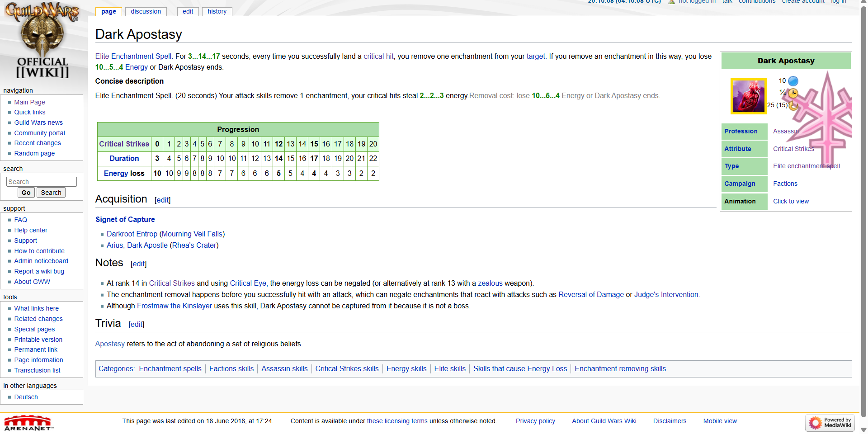Open Darkroot Entrop boss page
Image resolution: width=868 pixels, height=434 pixels.
coord(132,234)
